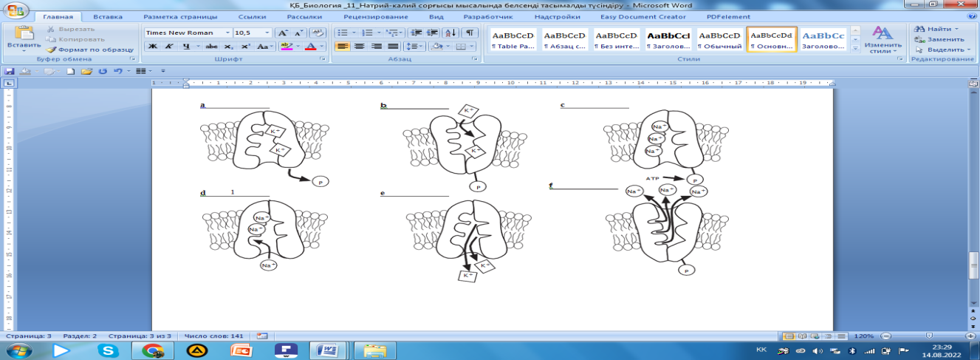Open line spacing menu
This screenshot has height=360, width=980.
415,47
